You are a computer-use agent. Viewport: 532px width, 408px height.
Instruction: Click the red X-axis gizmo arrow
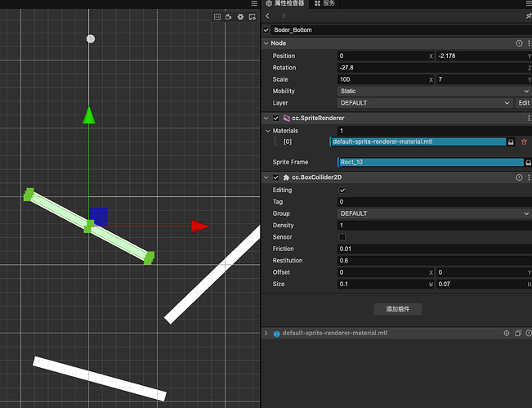pyautogui.click(x=200, y=226)
